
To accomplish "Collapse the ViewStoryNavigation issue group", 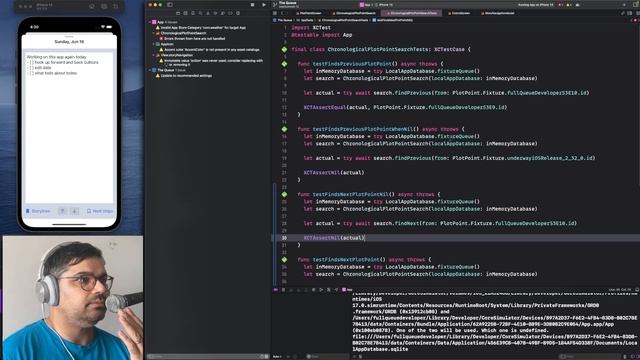I will [x=154, y=55].
